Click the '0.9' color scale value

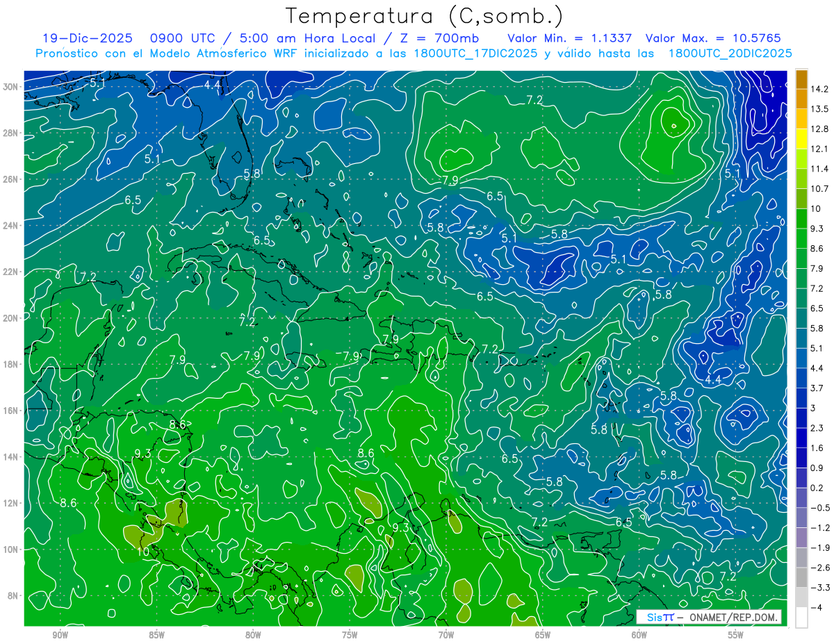[x=817, y=468]
